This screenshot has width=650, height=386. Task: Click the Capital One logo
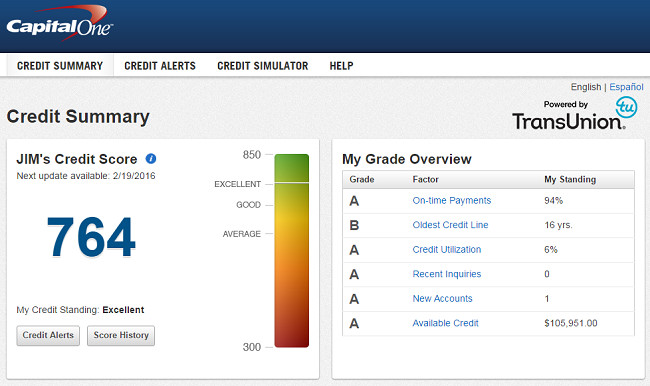[60, 24]
